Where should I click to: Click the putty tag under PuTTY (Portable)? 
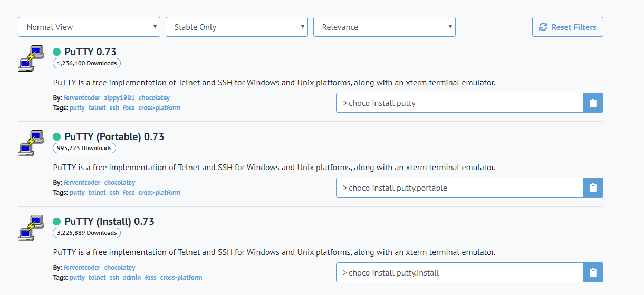(x=77, y=193)
